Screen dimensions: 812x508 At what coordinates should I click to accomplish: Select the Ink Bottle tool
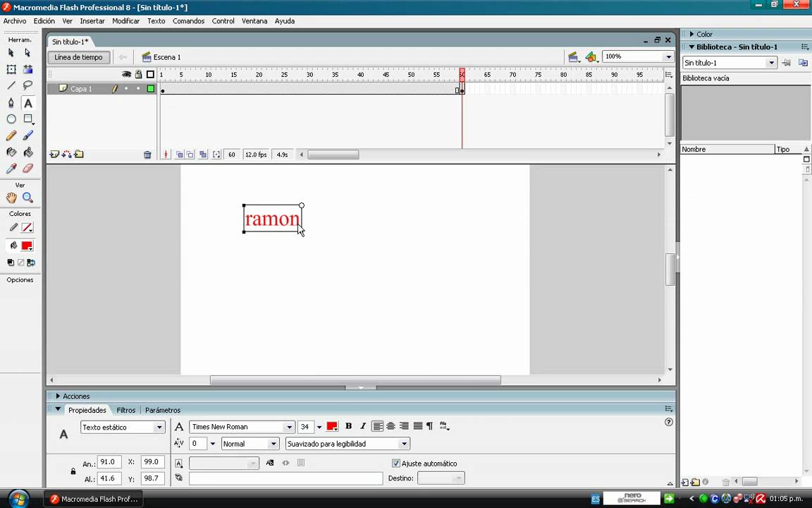(11, 152)
